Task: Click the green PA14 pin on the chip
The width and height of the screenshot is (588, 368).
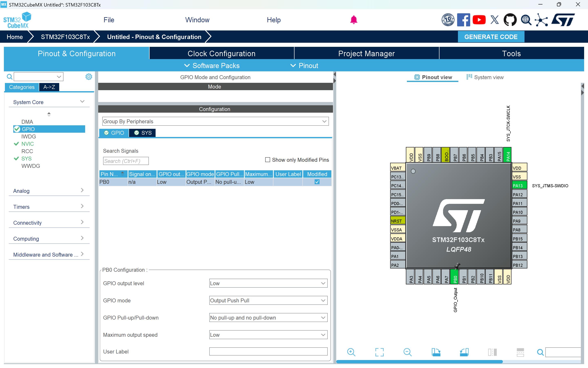Action: (508, 155)
